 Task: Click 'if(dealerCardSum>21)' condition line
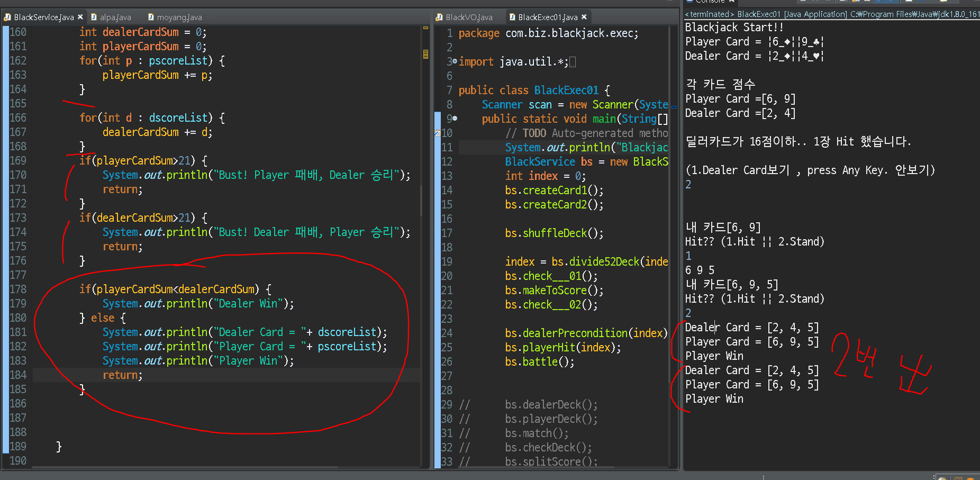coord(143,218)
